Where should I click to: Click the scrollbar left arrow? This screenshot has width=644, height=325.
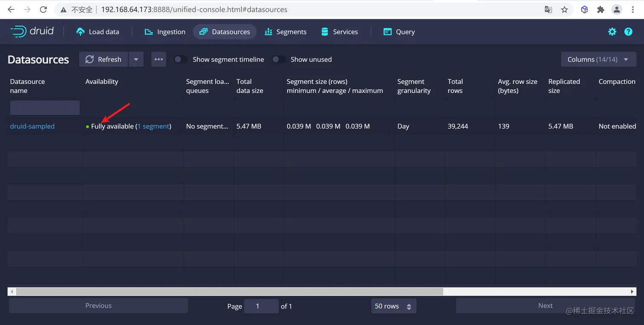pos(11,291)
